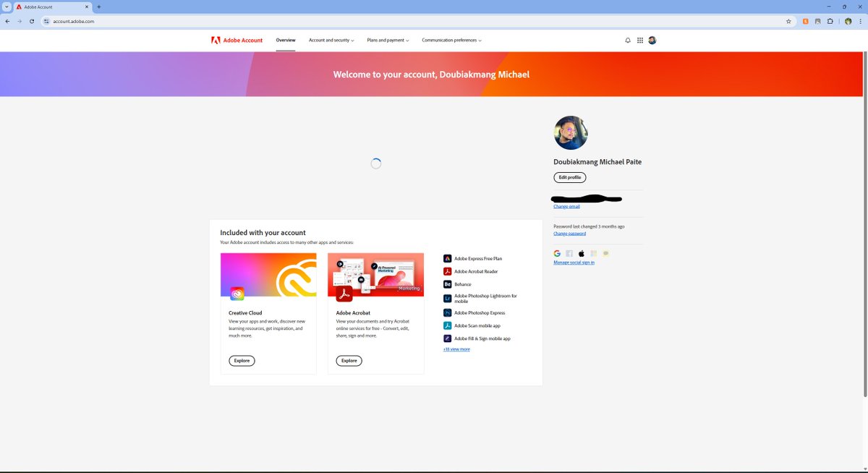Close the Adobe Account browser tab
This screenshot has width=868, height=473.
[x=86, y=7]
